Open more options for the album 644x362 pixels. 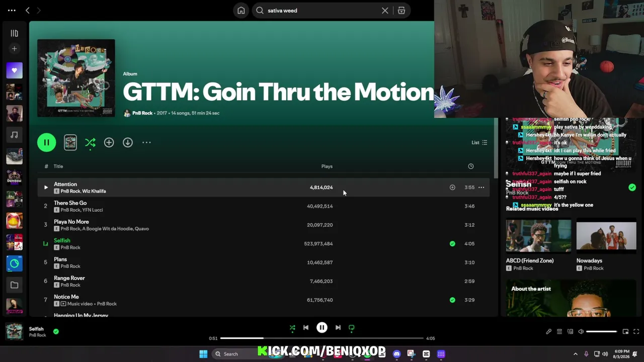click(146, 143)
